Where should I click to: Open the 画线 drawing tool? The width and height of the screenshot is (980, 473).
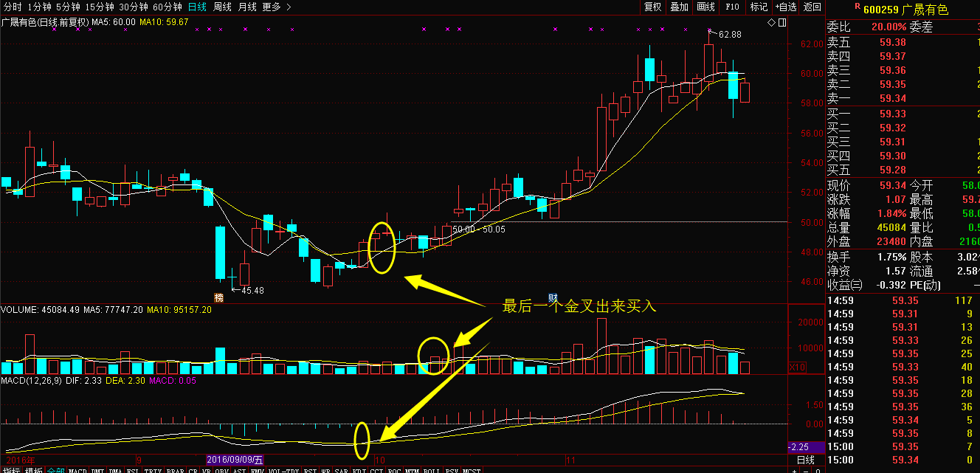tap(706, 7)
